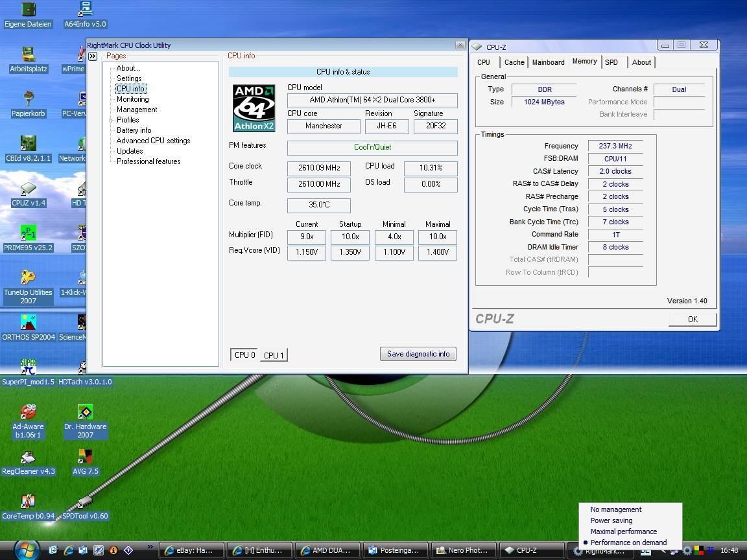Click the taskbar clock 16:48
The height and width of the screenshot is (560, 747).
click(729, 550)
